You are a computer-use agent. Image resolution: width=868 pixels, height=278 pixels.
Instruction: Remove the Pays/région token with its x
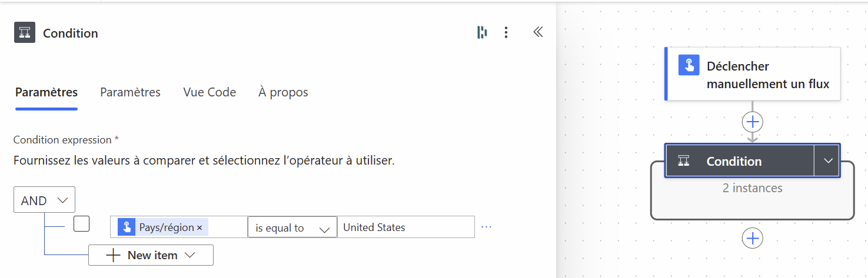(x=199, y=227)
